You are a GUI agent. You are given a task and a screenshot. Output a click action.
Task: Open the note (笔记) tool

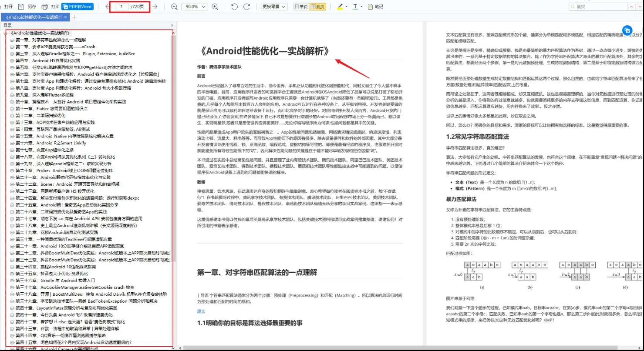coord(375,7)
